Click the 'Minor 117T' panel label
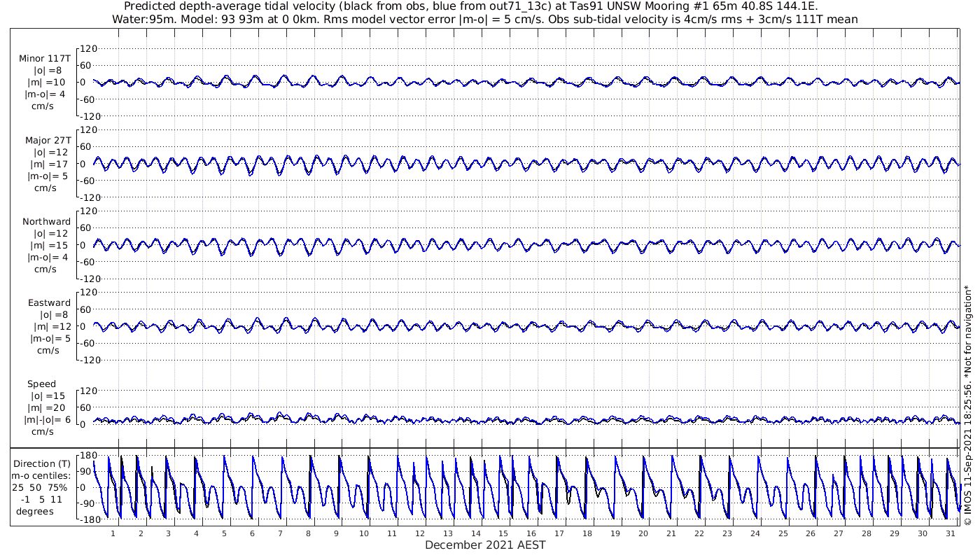Viewport: 980px width, 560px height. (45, 58)
